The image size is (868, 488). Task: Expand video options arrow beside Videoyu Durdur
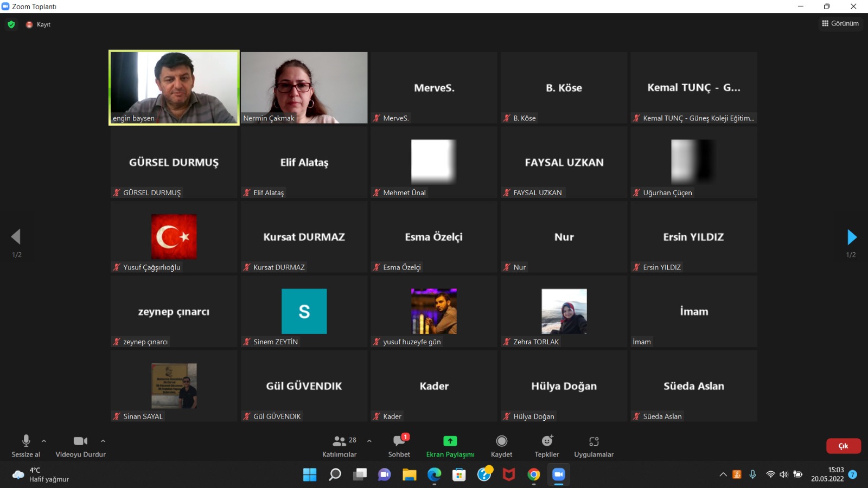click(x=103, y=441)
